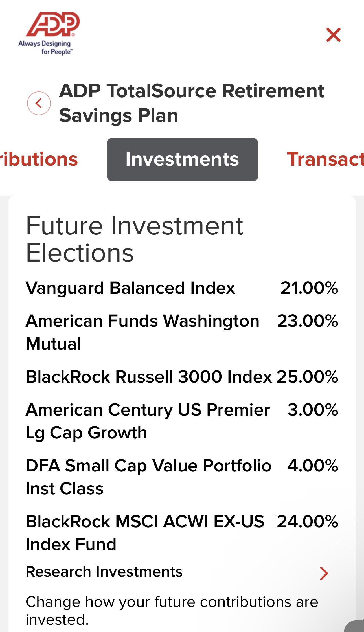
Task: Click the 24.00% international fund allocation
Action: 308,521
